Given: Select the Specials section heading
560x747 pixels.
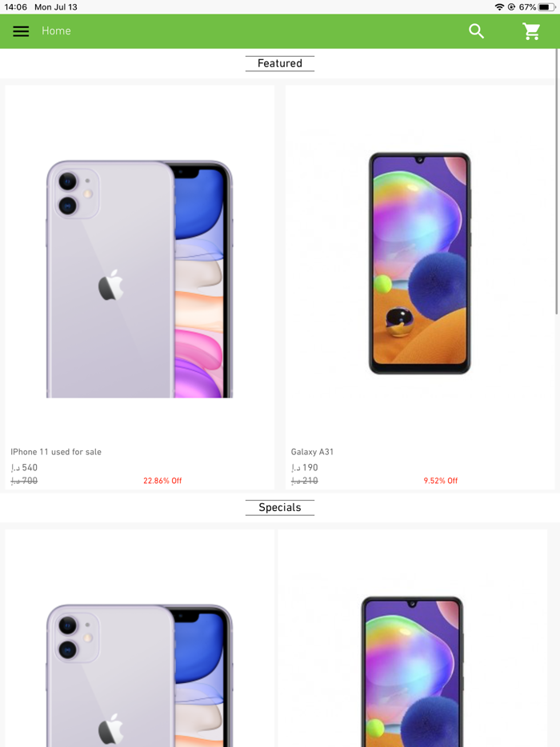Looking at the screenshot, I should click(280, 507).
